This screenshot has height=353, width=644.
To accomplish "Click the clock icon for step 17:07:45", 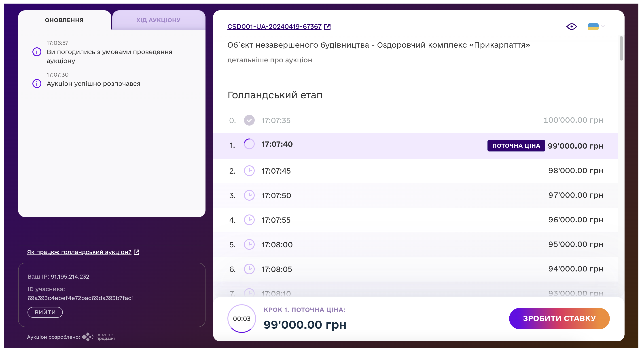I will [249, 171].
